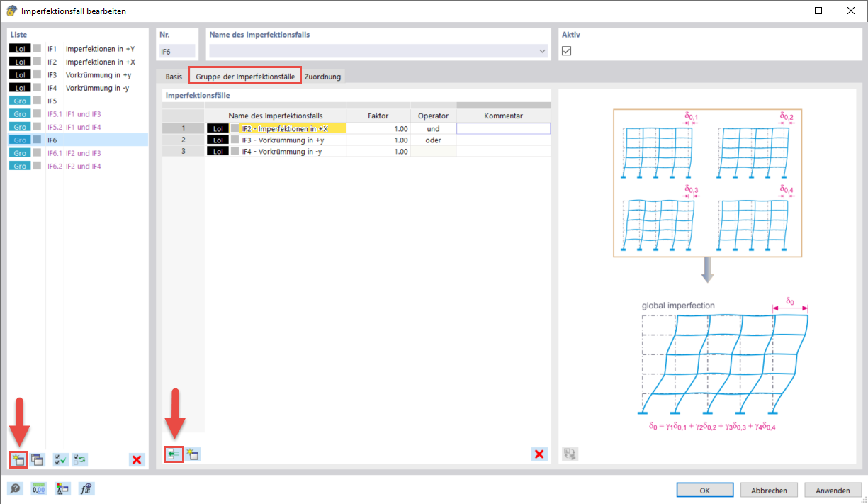Create new imperfection case in table toolbar
The width and height of the screenshot is (868, 504).
point(193,454)
